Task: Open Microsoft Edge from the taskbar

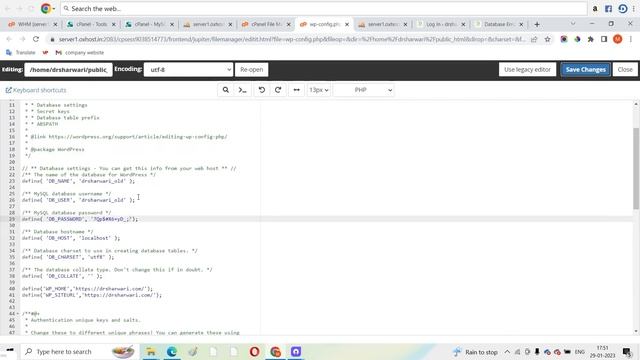Action: click(172, 351)
